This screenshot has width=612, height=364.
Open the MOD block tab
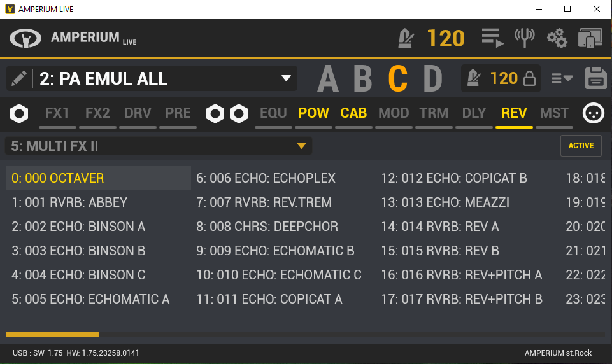point(394,113)
